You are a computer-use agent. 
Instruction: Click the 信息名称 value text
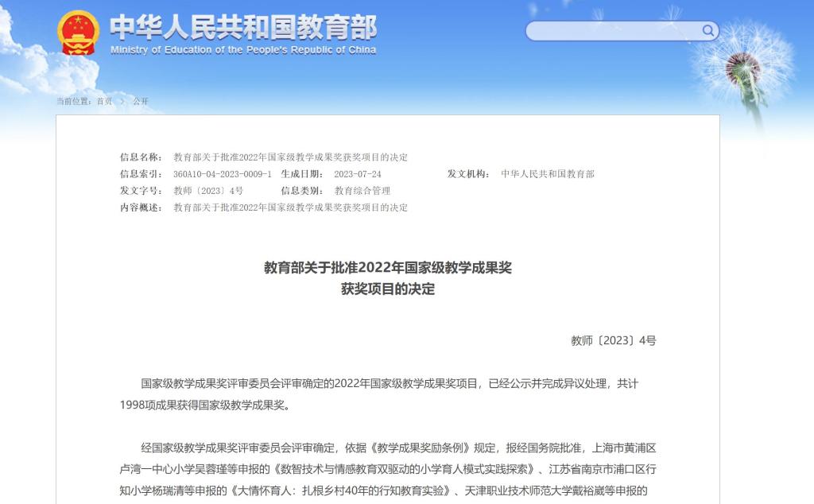coord(290,157)
